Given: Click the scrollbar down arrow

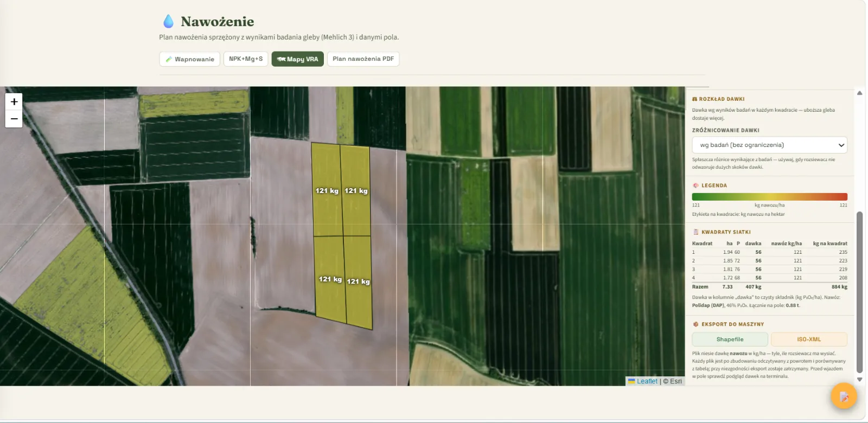Looking at the screenshot, I should pyautogui.click(x=859, y=380).
